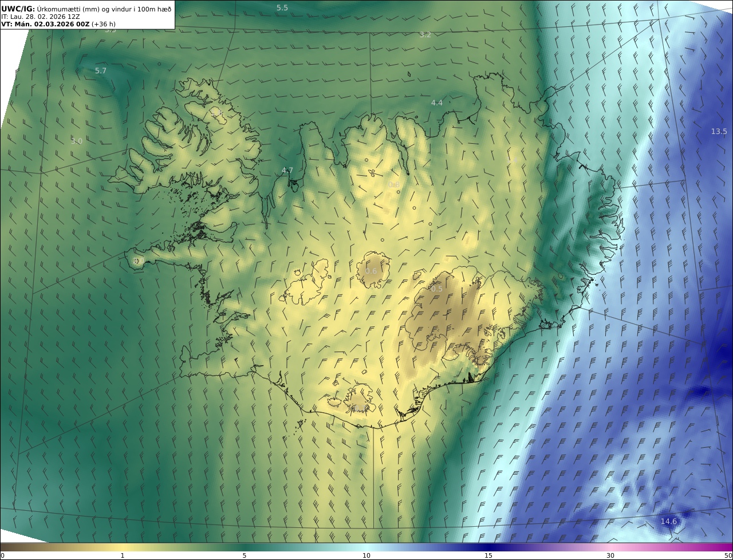Select the 5.5 value label at top
This screenshot has height=560, width=733.
[282, 8]
